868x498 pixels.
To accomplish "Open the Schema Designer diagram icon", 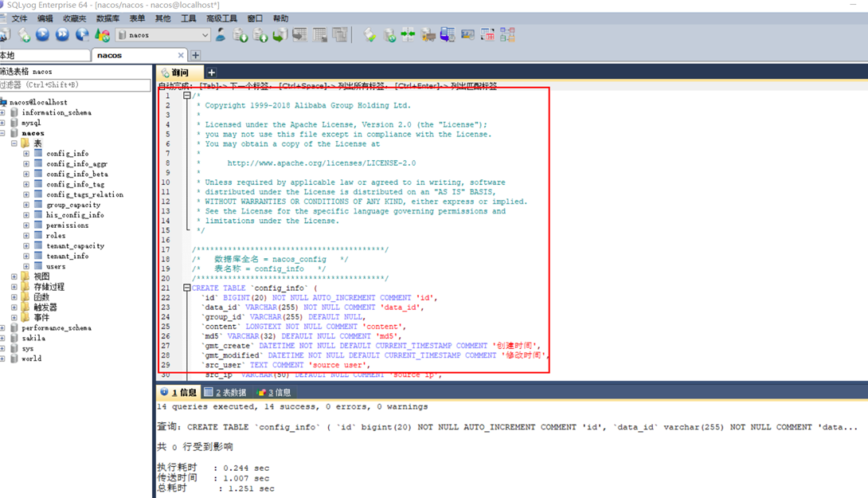I will (x=507, y=35).
